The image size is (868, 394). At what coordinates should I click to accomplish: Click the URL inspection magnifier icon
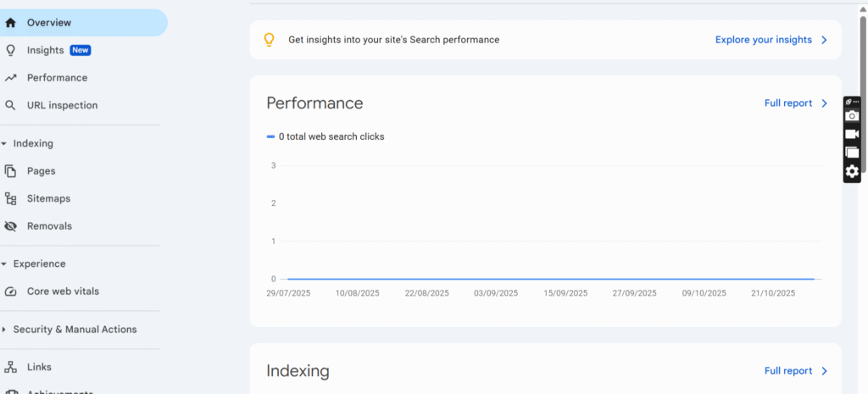tap(10, 106)
